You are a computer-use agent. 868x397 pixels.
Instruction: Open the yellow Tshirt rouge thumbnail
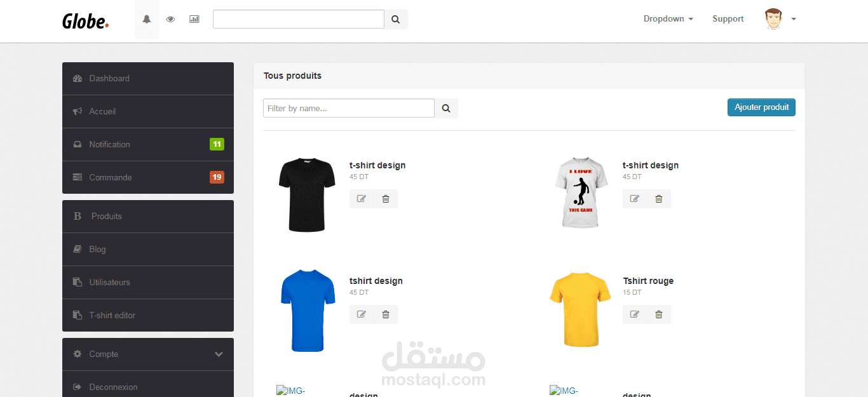pyautogui.click(x=580, y=310)
